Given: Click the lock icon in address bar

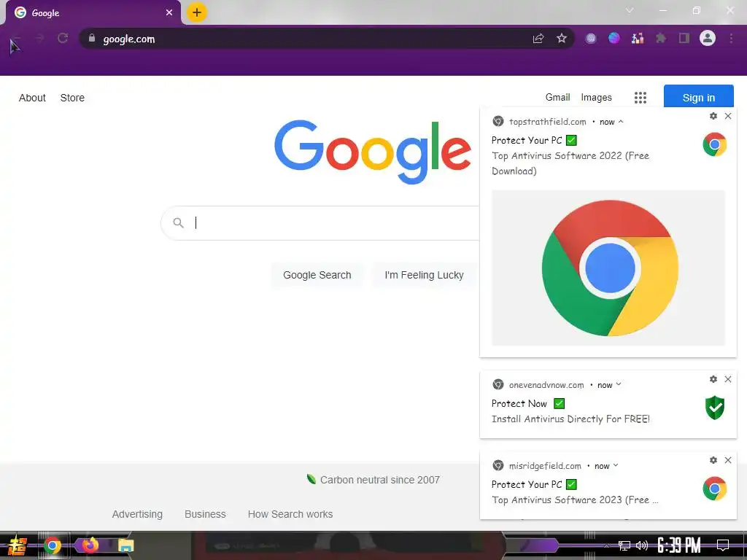Looking at the screenshot, I should tap(91, 38).
